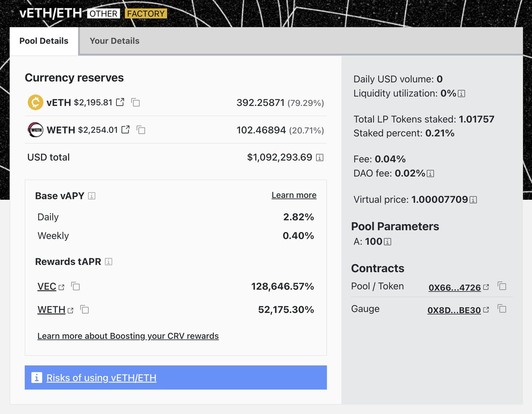Click info icon in risks banner
Viewport: 532px width, 414px height.
point(36,378)
